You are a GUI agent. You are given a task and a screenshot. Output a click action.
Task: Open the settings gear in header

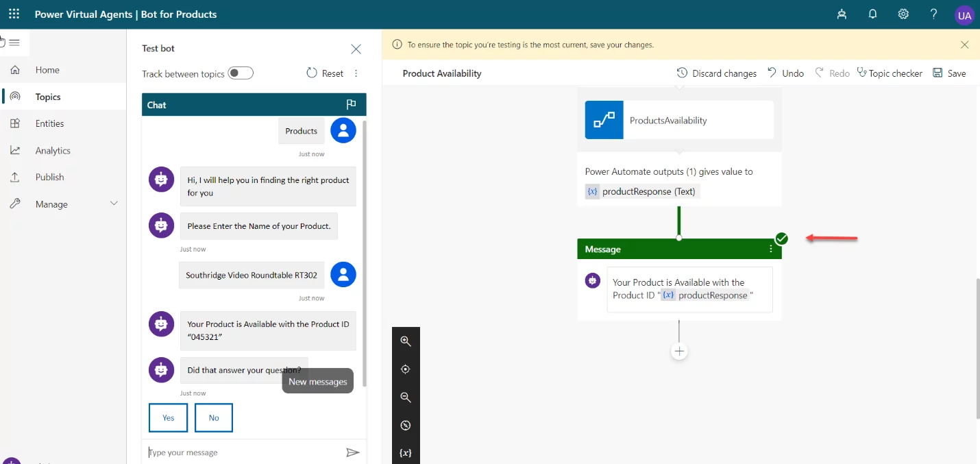pyautogui.click(x=903, y=14)
